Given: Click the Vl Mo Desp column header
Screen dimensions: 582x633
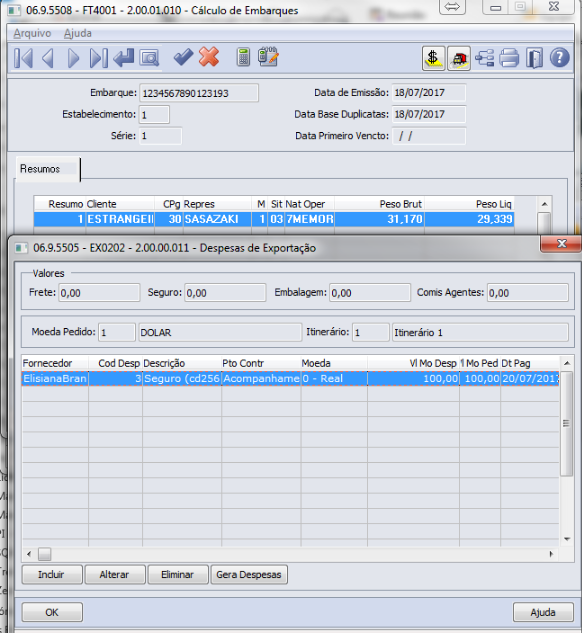Looking at the screenshot, I should pyautogui.click(x=413, y=363).
